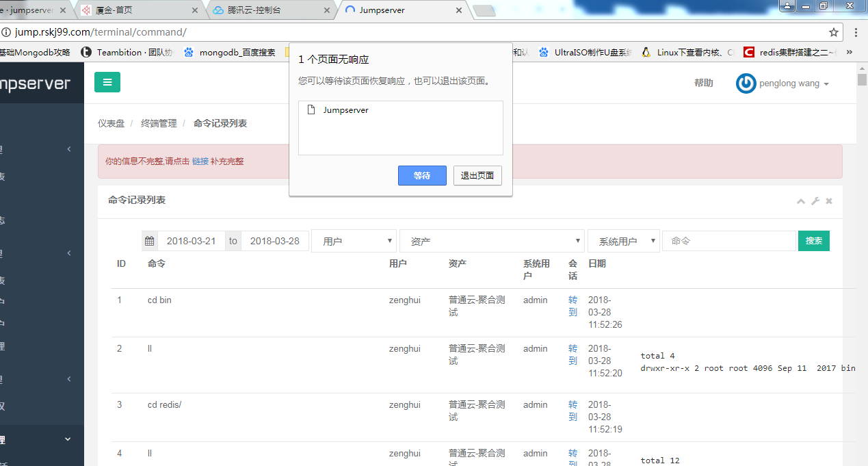Click the 命令 column header

157,263
